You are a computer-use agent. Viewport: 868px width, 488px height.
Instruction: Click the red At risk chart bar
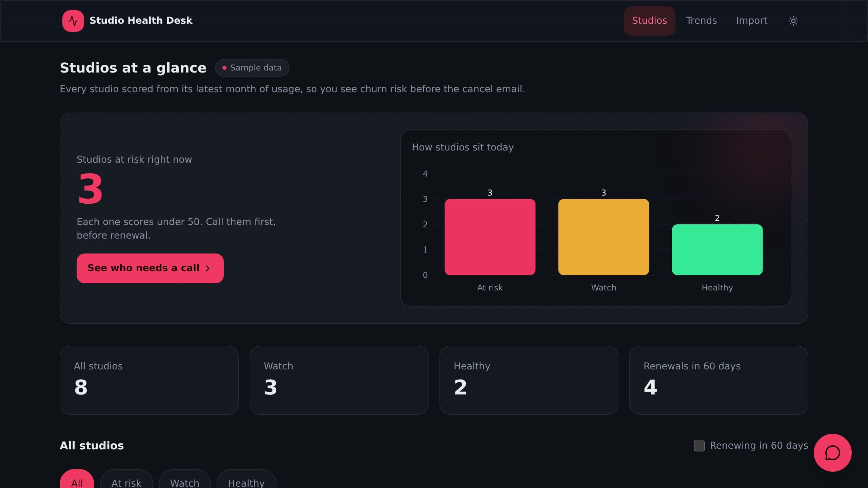(490, 237)
